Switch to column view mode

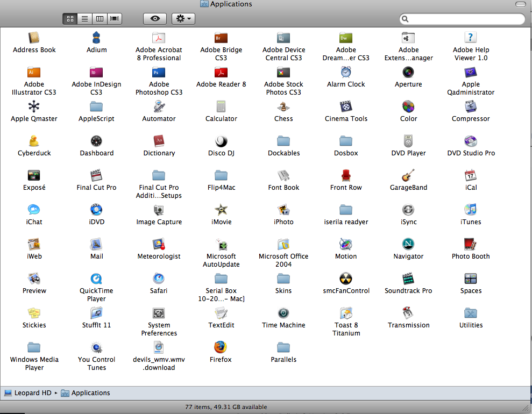[100, 19]
